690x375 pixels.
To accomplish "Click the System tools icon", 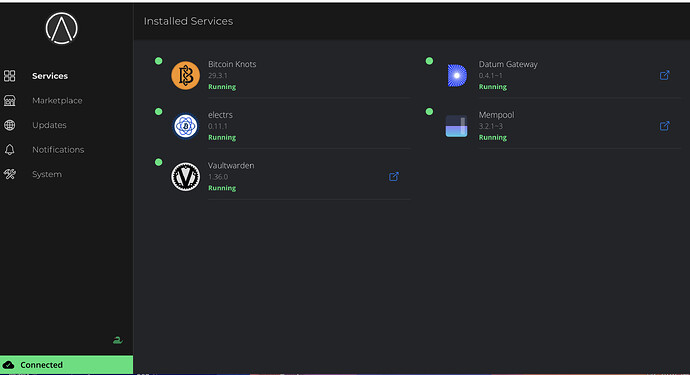I will point(10,174).
